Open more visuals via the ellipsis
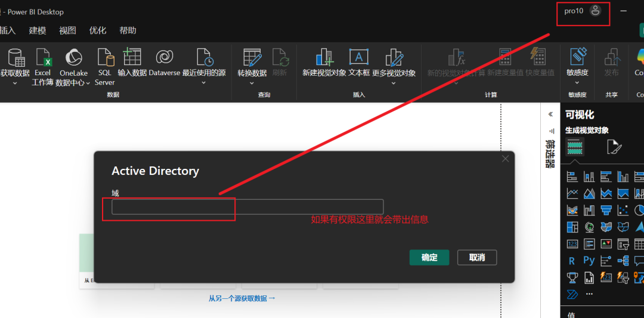The width and height of the screenshot is (644, 318). point(589,294)
